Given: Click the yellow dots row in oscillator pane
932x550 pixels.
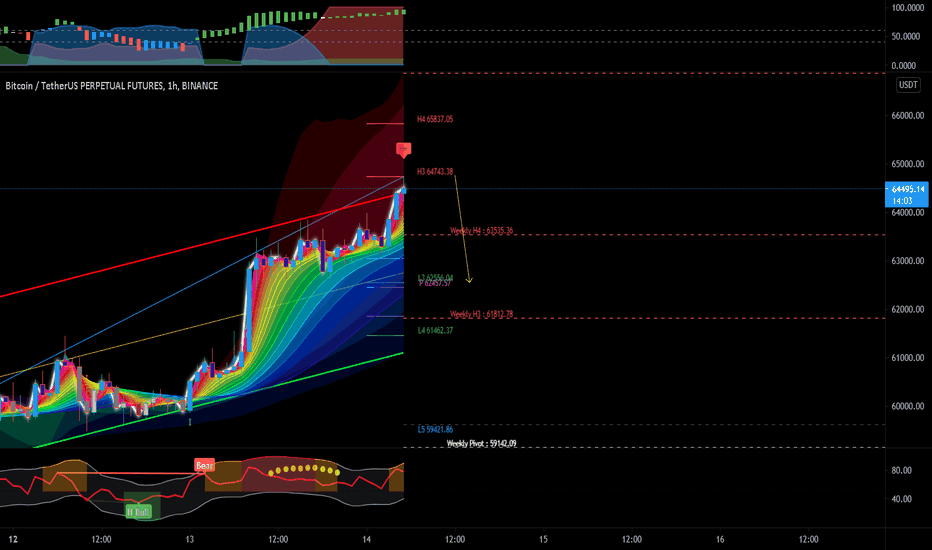Looking at the screenshot, I should pos(304,470).
